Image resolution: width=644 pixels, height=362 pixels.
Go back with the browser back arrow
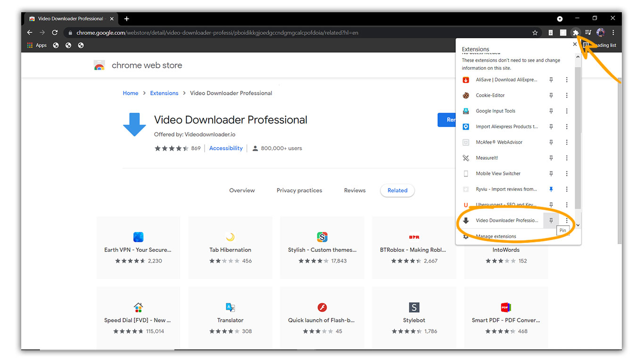tap(30, 33)
